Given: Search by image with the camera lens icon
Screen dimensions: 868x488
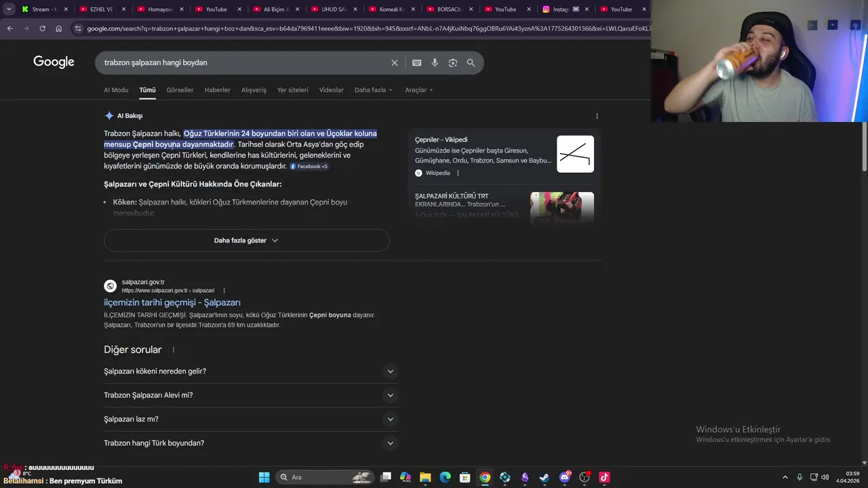Looking at the screenshot, I should click(x=453, y=62).
